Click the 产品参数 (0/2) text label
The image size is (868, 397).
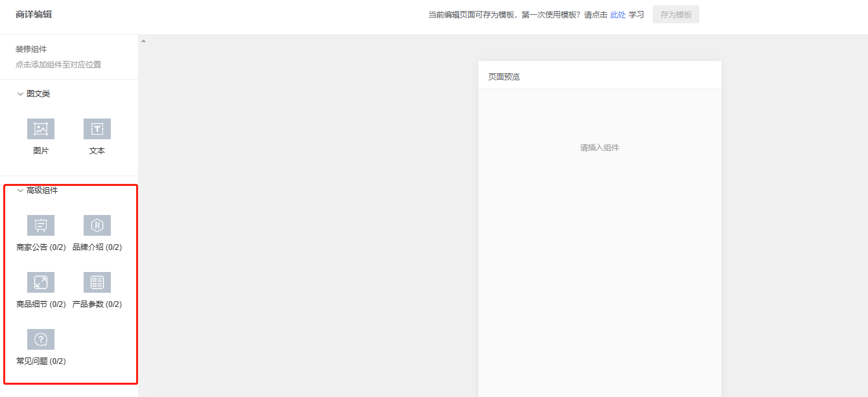(97, 304)
